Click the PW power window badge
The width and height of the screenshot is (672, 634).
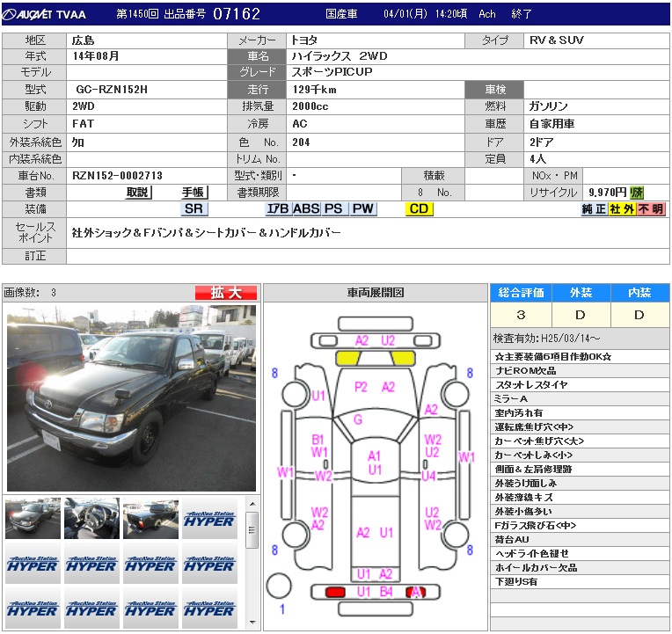click(363, 209)
